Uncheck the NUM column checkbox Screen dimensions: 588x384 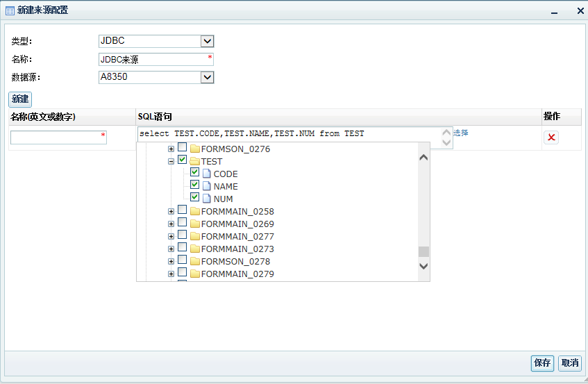[x=194, y=197]
